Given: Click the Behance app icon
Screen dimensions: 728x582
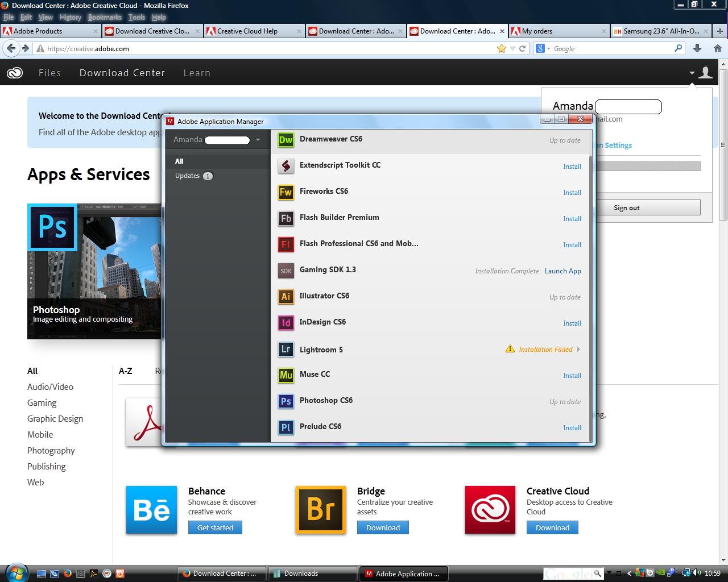Looking at the screenshot, I should (151, 510).
